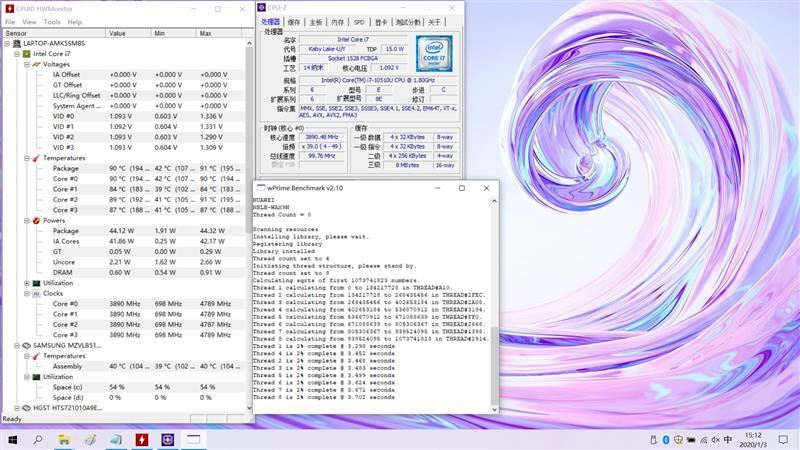Click the thermometer icon under the SAMSUNG drive
The height and width of the screenshot is (450, 800).
36,356
